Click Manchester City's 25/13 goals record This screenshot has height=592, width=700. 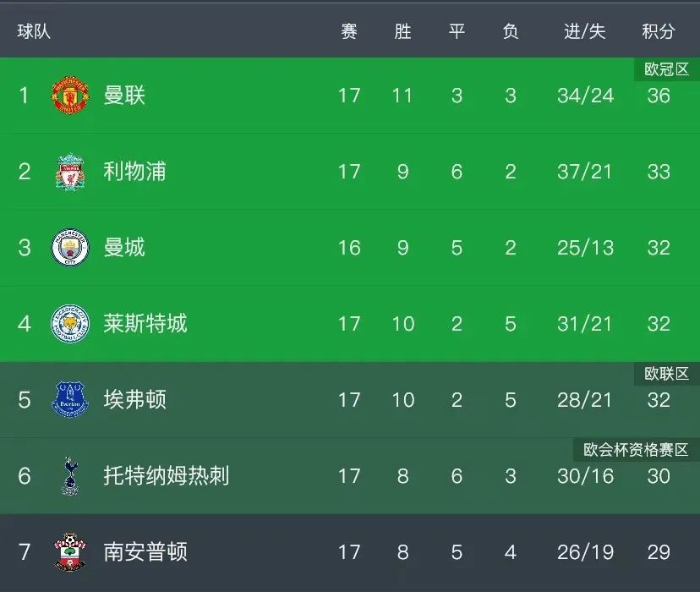[585, 248]
